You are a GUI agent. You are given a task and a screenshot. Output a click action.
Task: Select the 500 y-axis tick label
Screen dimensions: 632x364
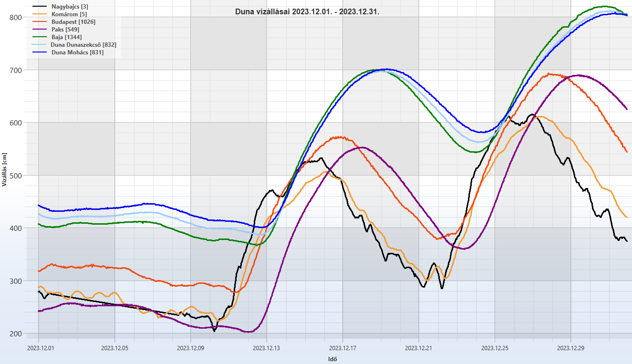[x=16, y=176]
